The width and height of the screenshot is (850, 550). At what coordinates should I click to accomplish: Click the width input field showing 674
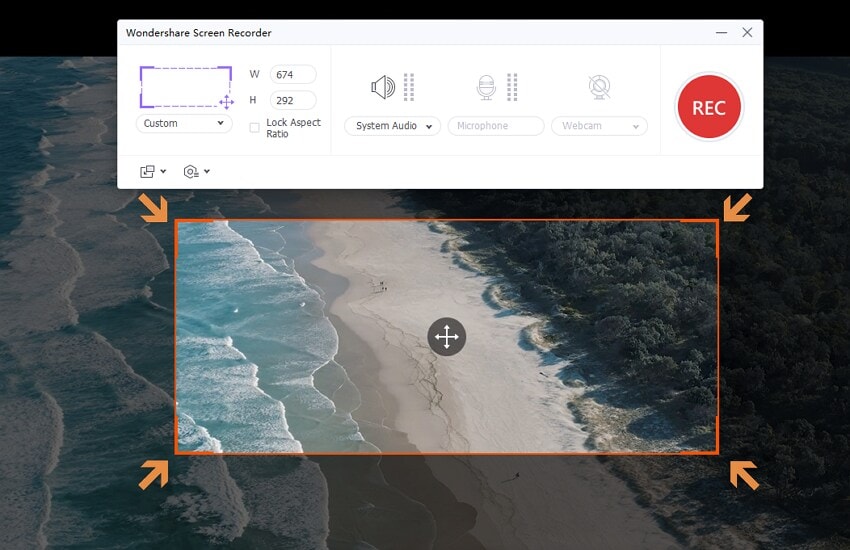(293, 75)
